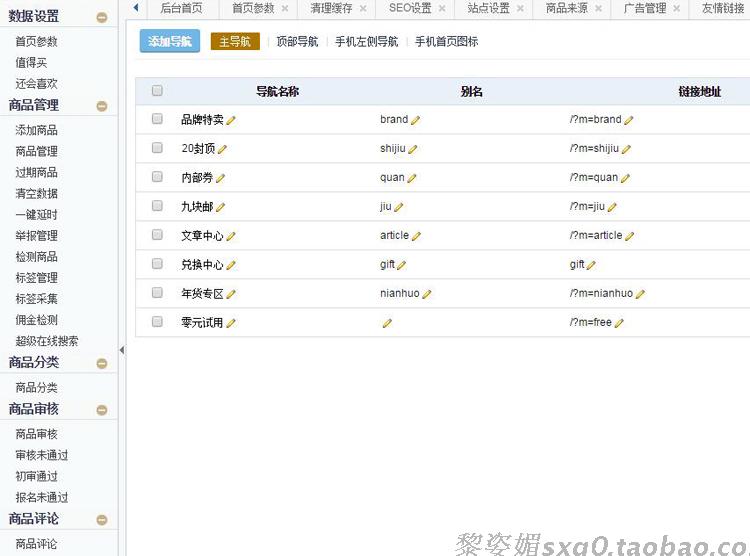Check the 九块邮 row checkbox
This screenshot has height=556, width=750.
[x=157, y=206]
